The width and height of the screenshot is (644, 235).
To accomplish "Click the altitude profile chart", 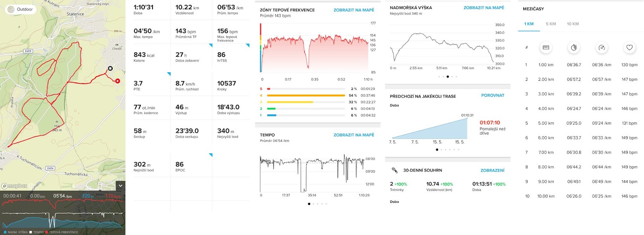I will (442, 47).
